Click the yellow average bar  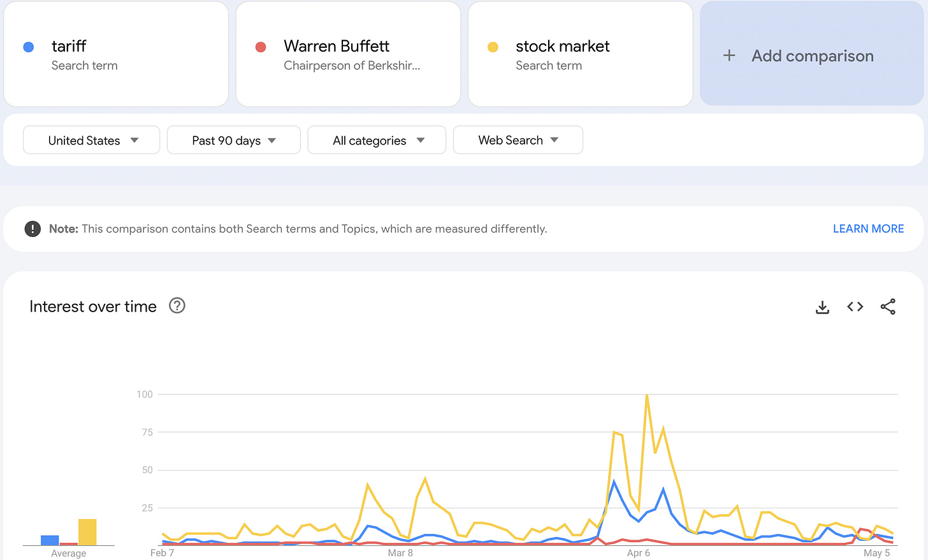pos(87,532)
